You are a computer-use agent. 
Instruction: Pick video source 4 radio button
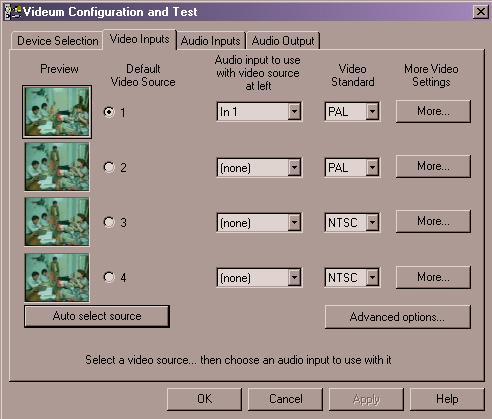pos(109,277)
